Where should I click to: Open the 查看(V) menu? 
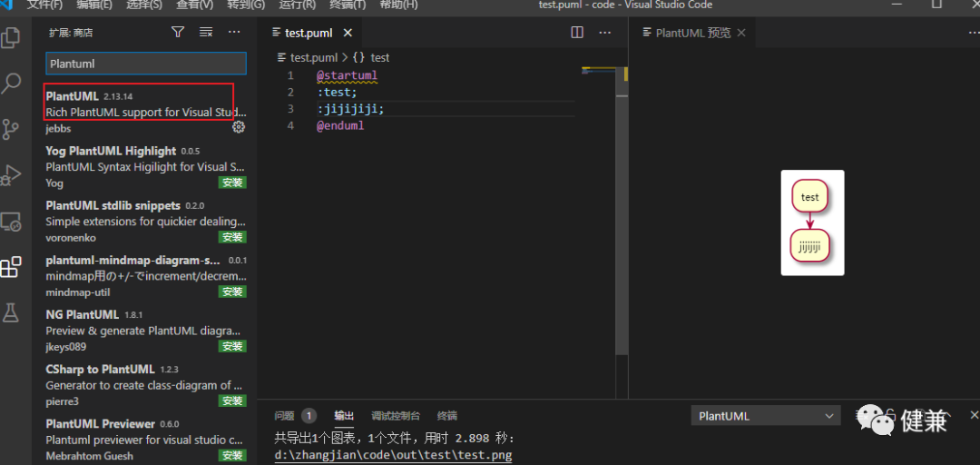[194, 5]
